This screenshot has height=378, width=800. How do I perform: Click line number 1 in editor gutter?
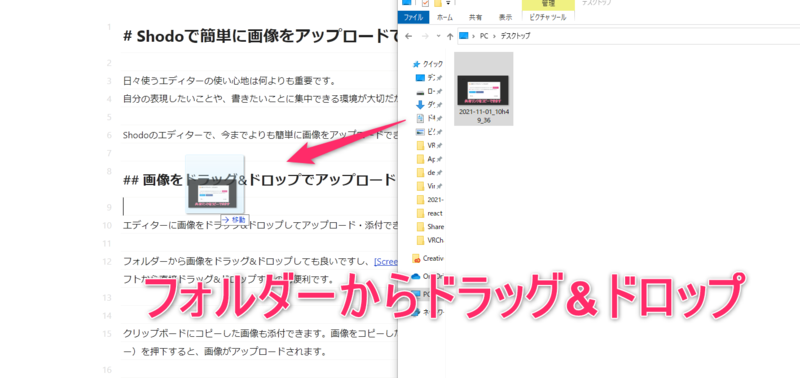point(109,27)
